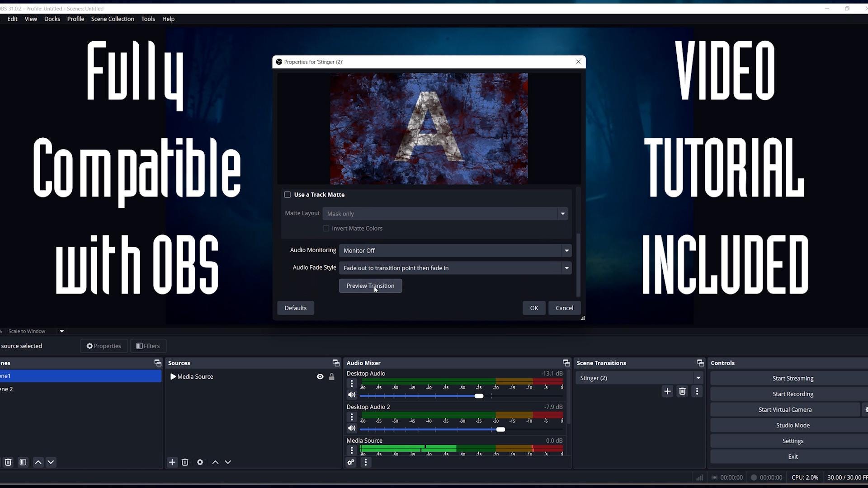Image resolution: width=868 pixels, height=488 pixels.
Task: Open source Properties button
Action: [x=104, y=346]
